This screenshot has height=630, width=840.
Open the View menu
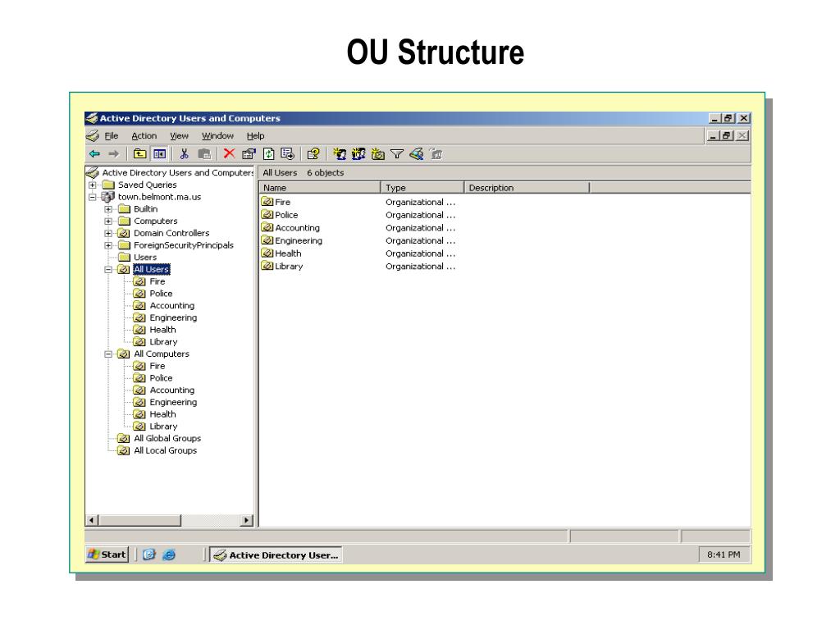coord(179,136)
